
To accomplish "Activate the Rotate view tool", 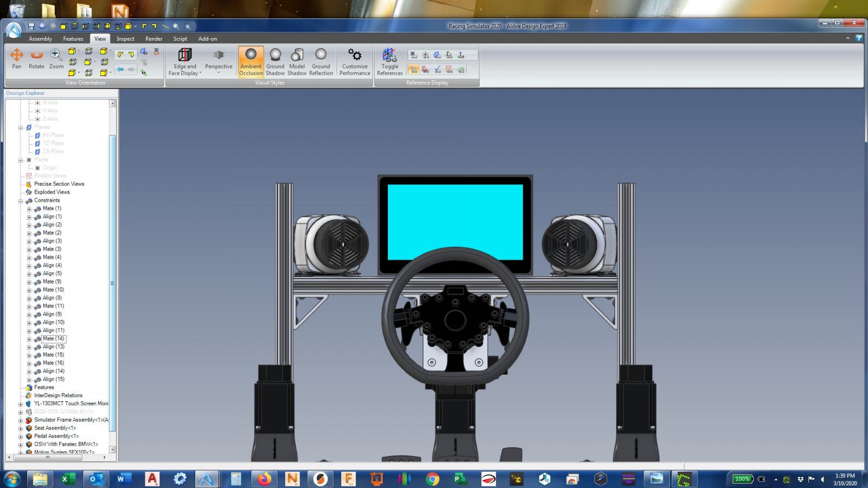I will [x=36, y=59].
